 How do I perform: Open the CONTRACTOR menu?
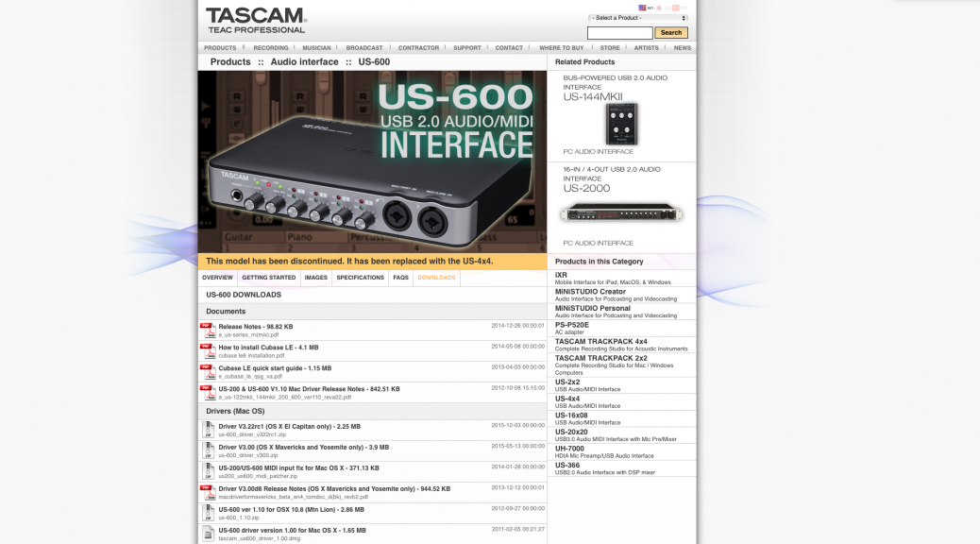(419, 47)
